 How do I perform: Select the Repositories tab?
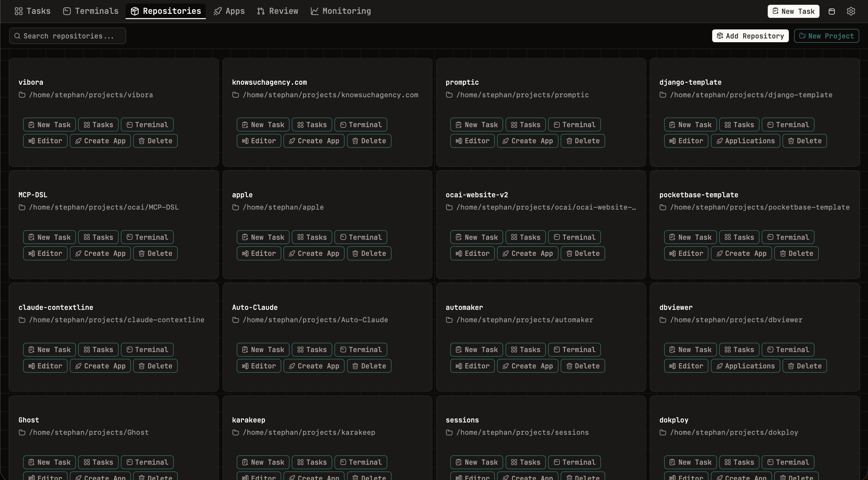[166, 11]
